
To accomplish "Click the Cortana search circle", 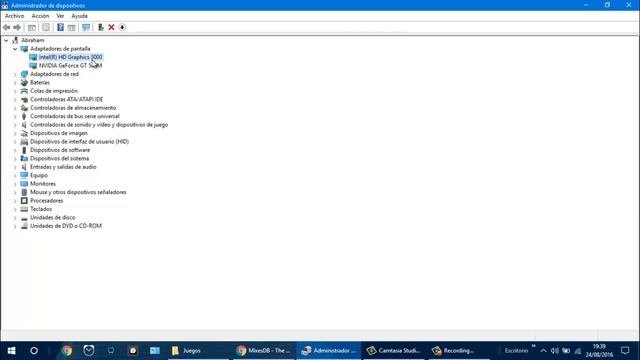I will click(x=34, y=351).
